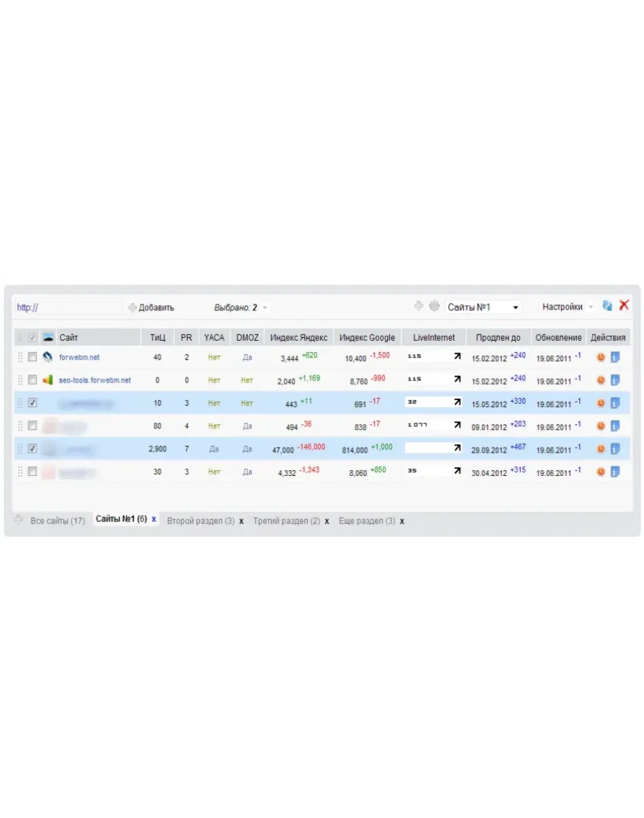This screenshot has height=818, width=644.
Task: Click the blue info icon in the last row
Action: [615, 472]
